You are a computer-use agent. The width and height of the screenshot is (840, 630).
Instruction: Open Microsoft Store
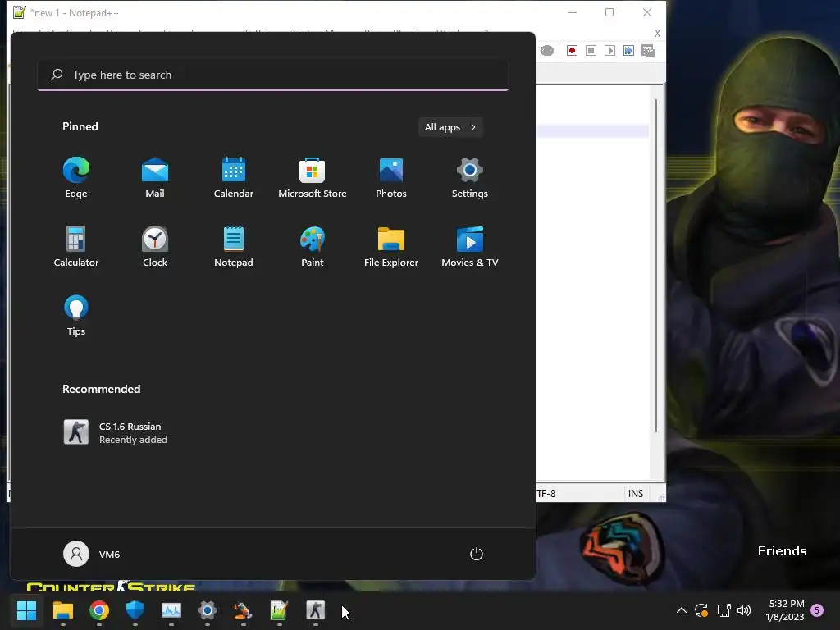313,178
